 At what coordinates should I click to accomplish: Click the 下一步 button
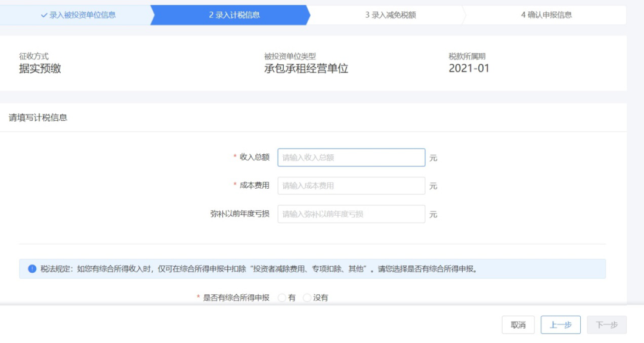(x=606, y=325)
